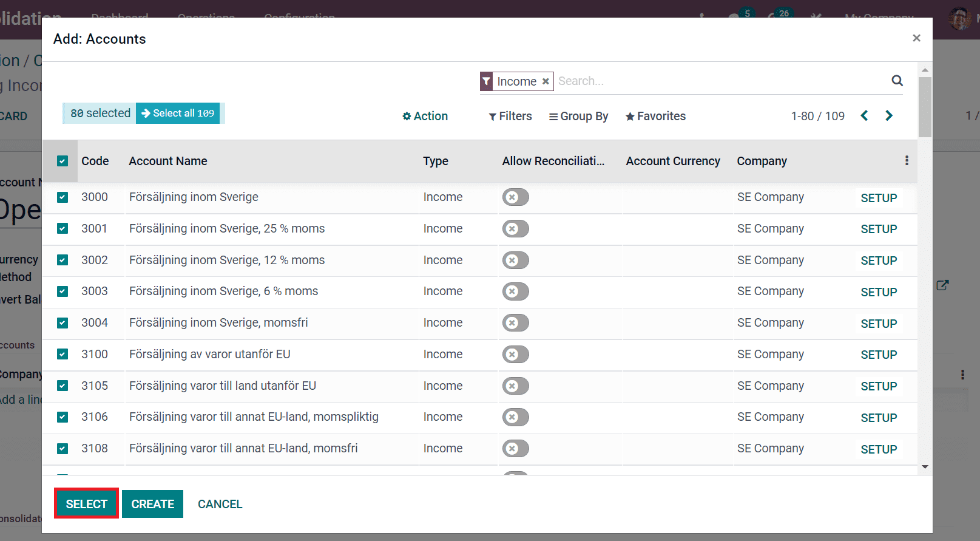Click the search magnifier icon
980x541 pixels.
pyautogui.click(x=897, y=81)
